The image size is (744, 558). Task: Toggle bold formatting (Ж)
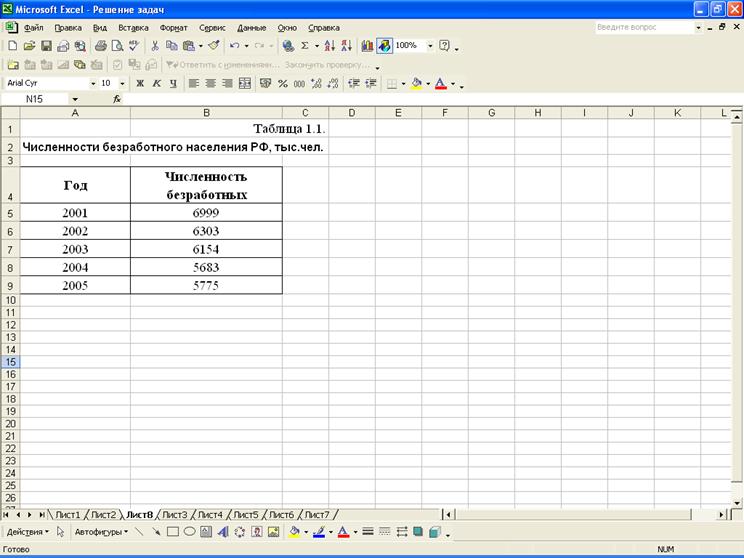coord(141,84)
